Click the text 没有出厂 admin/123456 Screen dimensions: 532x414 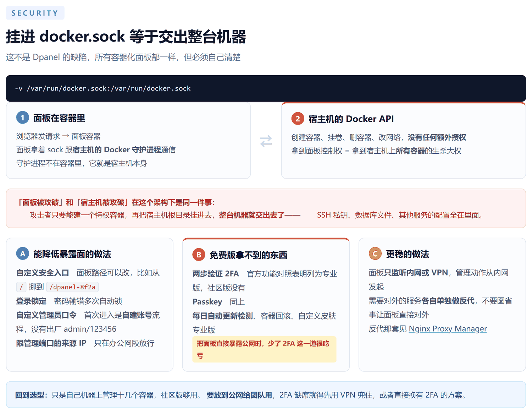pyautogui.click(x=74, y=329)
